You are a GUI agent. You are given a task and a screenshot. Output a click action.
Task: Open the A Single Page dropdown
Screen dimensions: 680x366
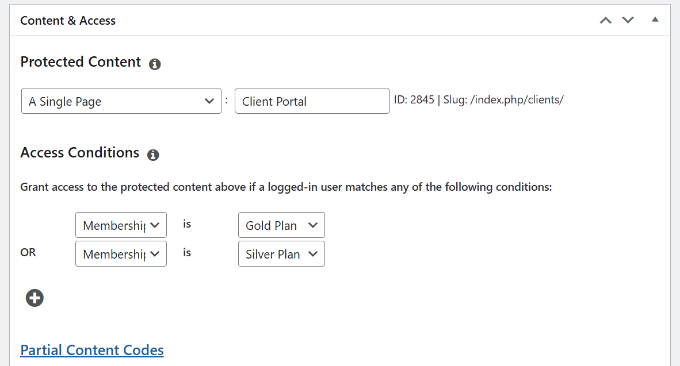pos(121,101)
